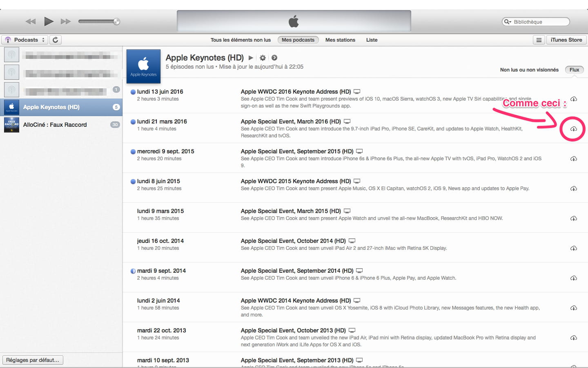Click video icon beside September 2013 Event

pos(359,360)
